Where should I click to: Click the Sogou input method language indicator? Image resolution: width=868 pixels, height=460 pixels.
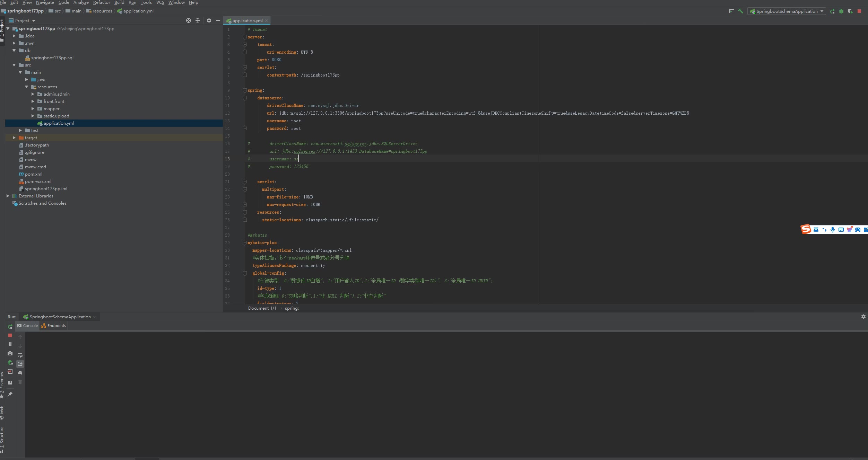(816, 229)
